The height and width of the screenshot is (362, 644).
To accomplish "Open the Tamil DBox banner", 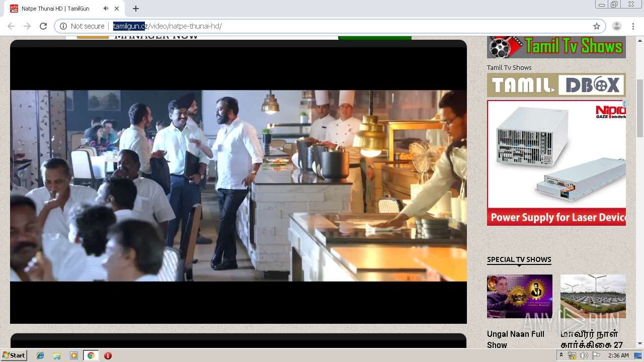I will point(556,85).
